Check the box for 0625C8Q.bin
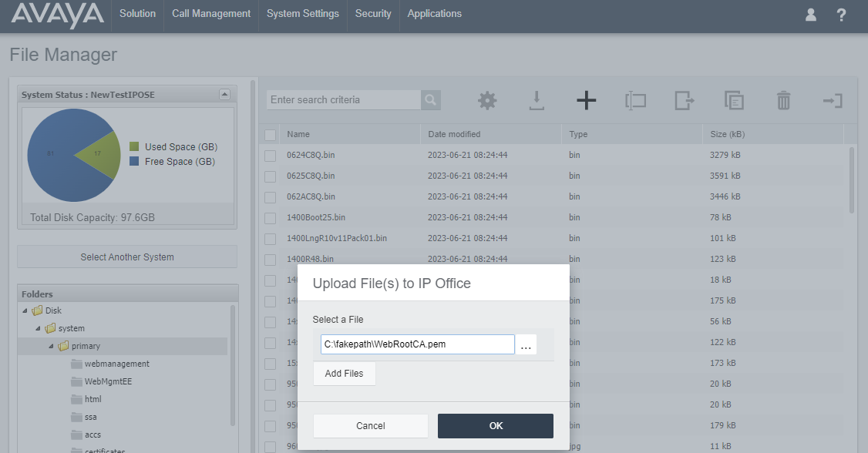 click(x=270, y=176)
